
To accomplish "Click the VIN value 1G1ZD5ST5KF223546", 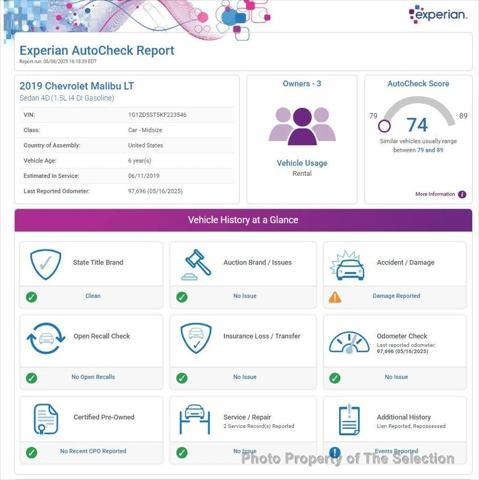I will pos(157,115).
